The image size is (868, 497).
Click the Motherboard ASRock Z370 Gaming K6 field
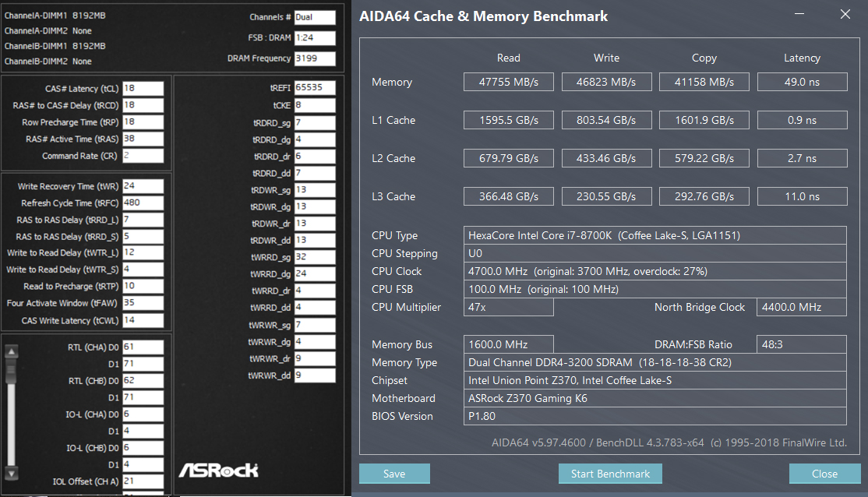pos(655,399)
